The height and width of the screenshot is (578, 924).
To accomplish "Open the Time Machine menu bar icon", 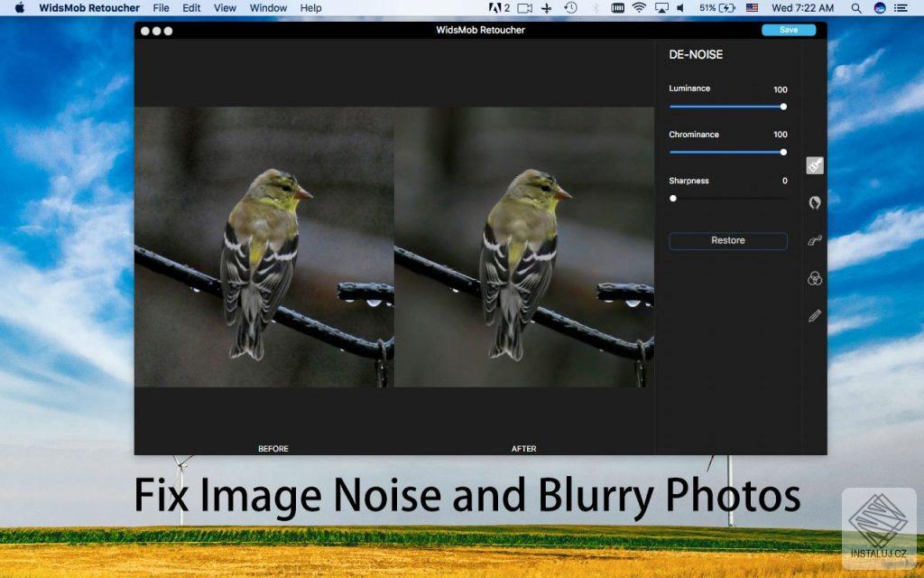I will 570,7.
